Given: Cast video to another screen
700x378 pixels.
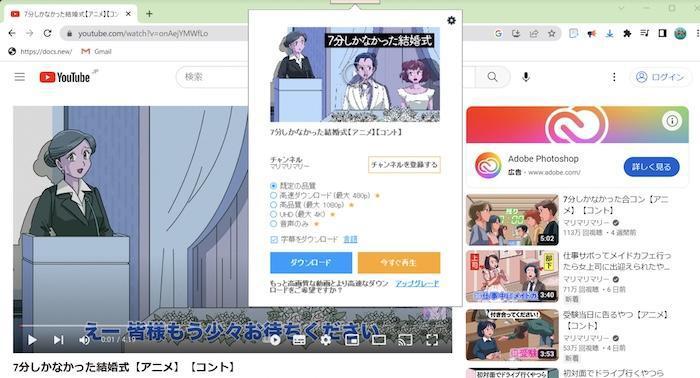Looking at the screenshot, I should [405, 340].
